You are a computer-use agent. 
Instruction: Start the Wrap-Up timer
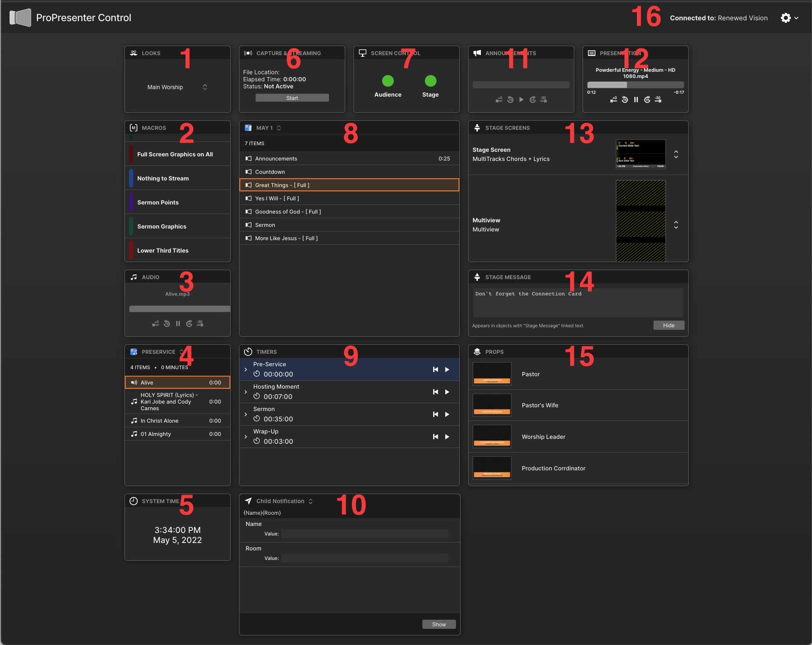click(447, 437)
